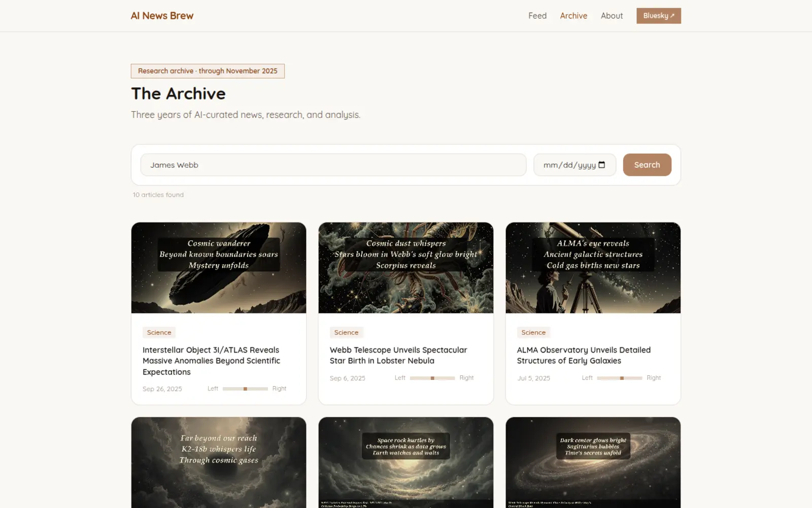Open ALMA Observatory Early Galaxies article title

[584, 355]
